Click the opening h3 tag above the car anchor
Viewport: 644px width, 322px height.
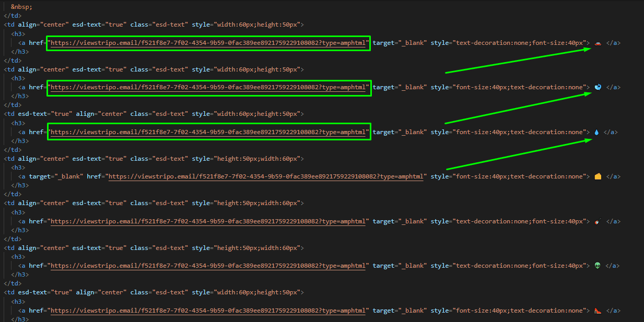pos(18,34)
